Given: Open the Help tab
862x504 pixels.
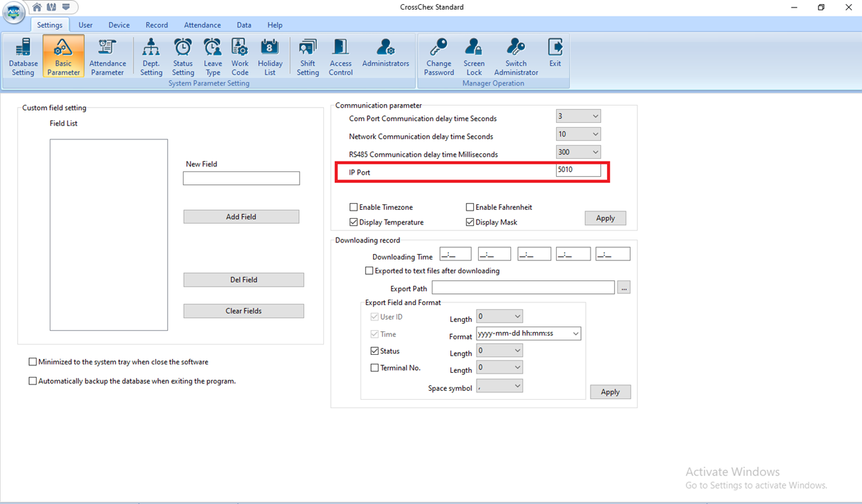Looking at the screenshot, I should (x=275, y=25).
